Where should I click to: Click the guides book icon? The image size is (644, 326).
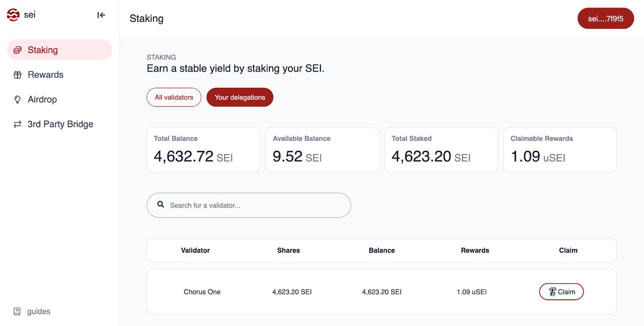pyautogui.click(x=17, y=312)
